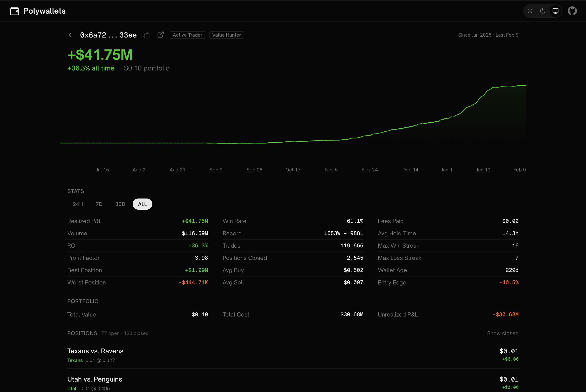Click the wallet address 0x6a72...33ee
The height and width of the screenshot is (392, 586).
point(108,35)
